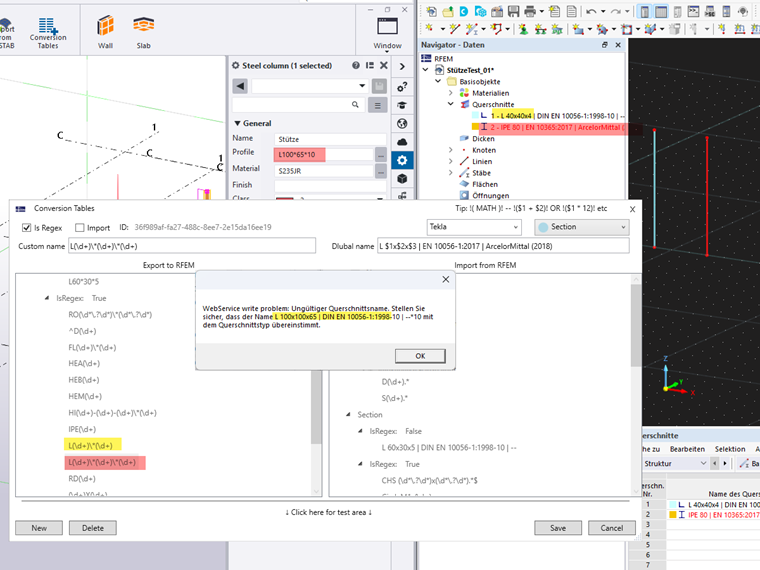Select regex L(\d+)\*(\d+)\*(\d+) in export list
Image resolution: width=760 pixels, height=570 pixels.
click(x=102, y=462)
